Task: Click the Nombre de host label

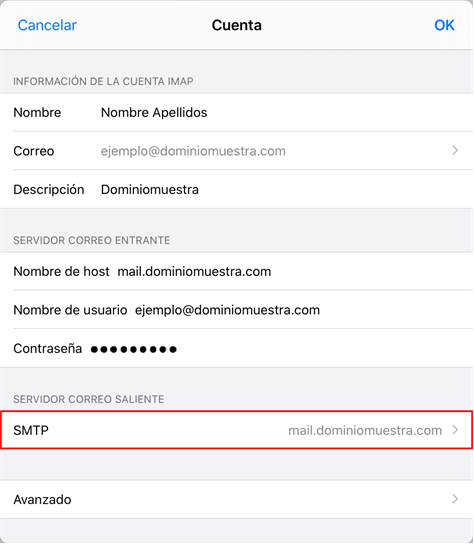Action: pyautogui.click(x=61, y=271)
